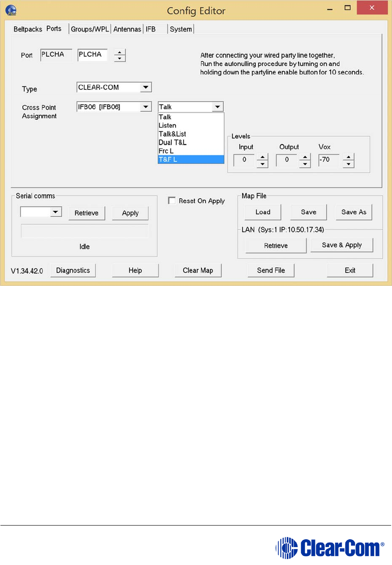Decrement the Port number with down arrow

coord(120,59)
